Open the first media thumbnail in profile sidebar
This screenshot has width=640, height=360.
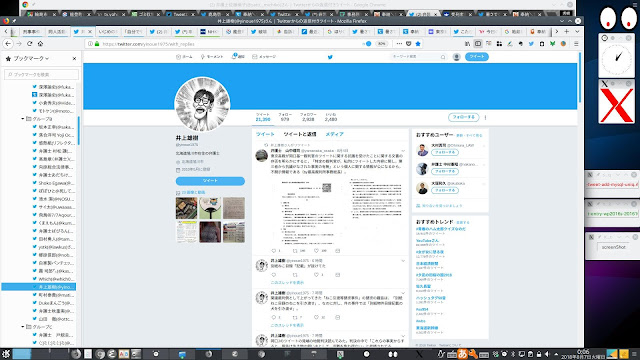point(187,208)
